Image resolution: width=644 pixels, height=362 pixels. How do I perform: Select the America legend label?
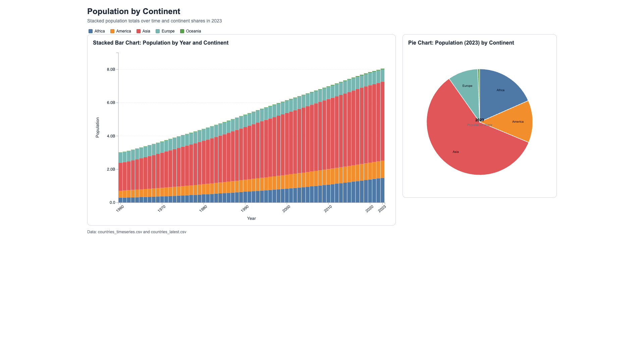click(123, 31)
